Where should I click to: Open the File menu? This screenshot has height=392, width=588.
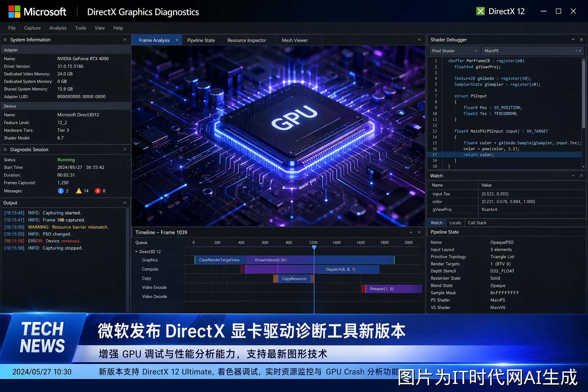coord(12,28)
